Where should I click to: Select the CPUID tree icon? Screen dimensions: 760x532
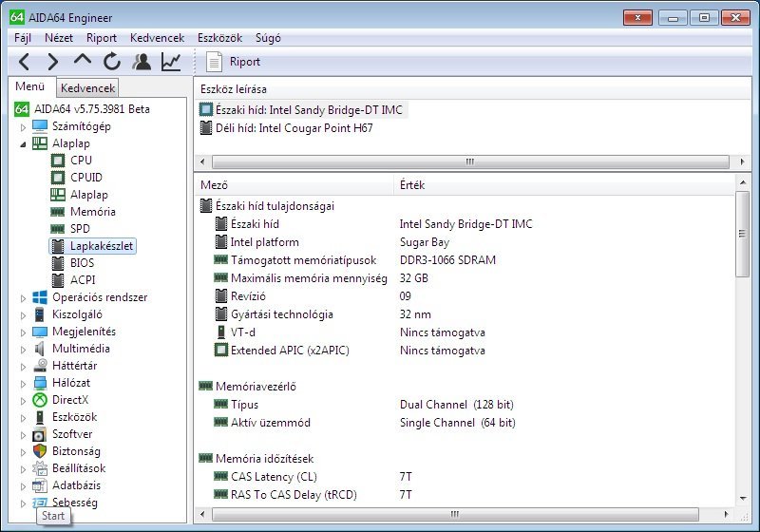coord(58,178)
